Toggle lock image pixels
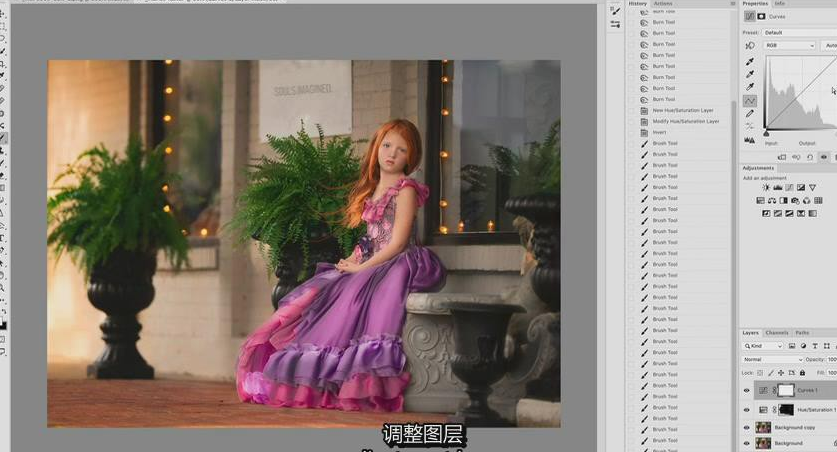The height and width of the screenshot is (452, 837). pyautogui.click(x=771, y=373)
